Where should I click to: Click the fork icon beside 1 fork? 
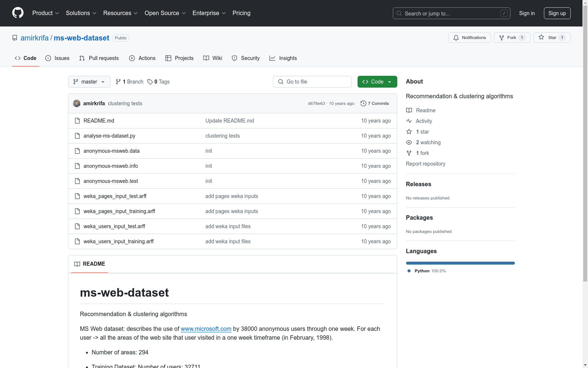click(x=409, y=153)
